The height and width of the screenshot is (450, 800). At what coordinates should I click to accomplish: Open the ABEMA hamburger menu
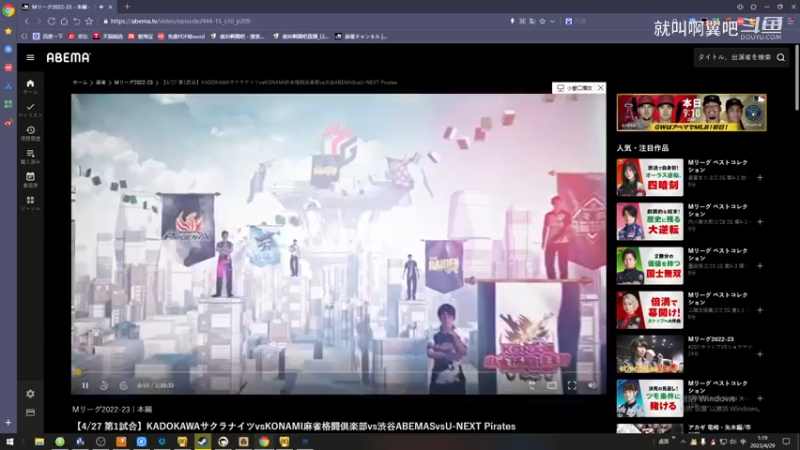click(x=30, y=57)
